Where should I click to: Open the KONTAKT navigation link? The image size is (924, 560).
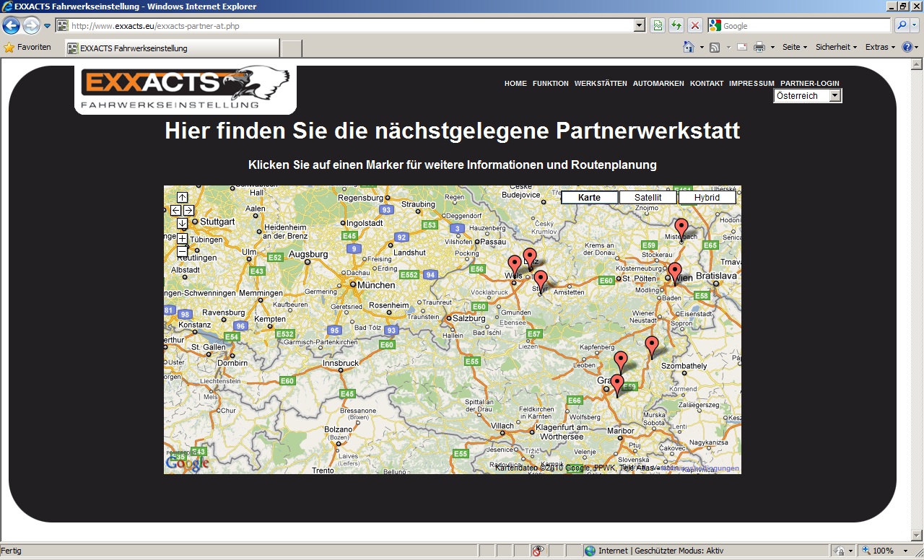[707, 84]
